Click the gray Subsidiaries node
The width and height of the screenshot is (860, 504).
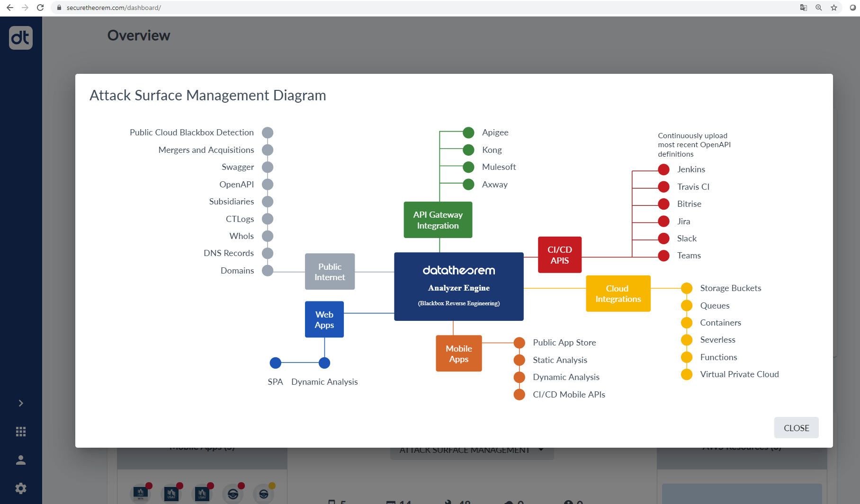(268, 202)
